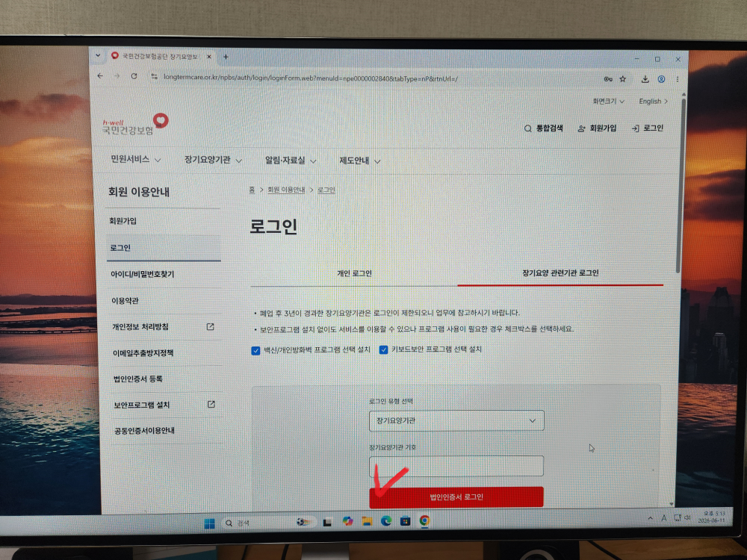Toggle 백신/개인방화벽 프로그램 선택 설치 checkbox
Viewport: 747px width, 560px height.
point(255,351)
